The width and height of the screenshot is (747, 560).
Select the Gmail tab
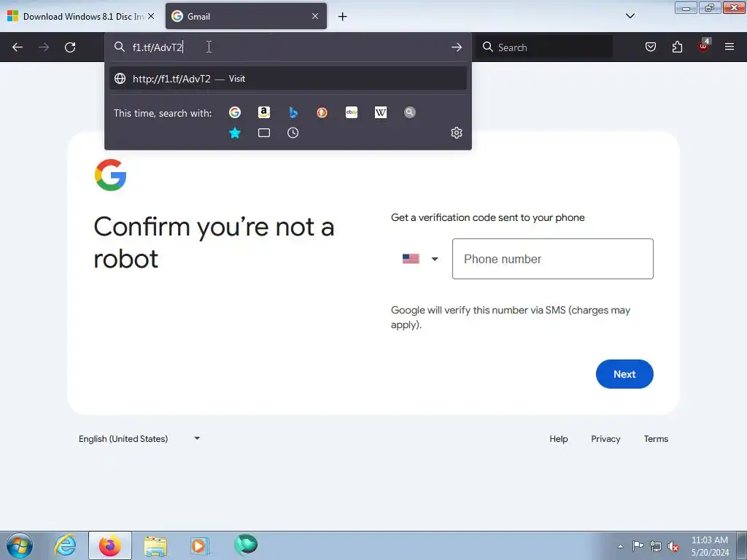click(246, 16)
